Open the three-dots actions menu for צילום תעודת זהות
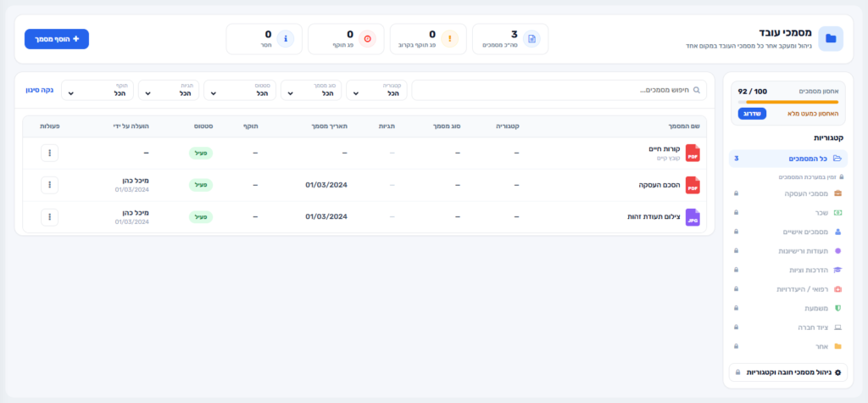868x403 pixels. coord(50,217)
